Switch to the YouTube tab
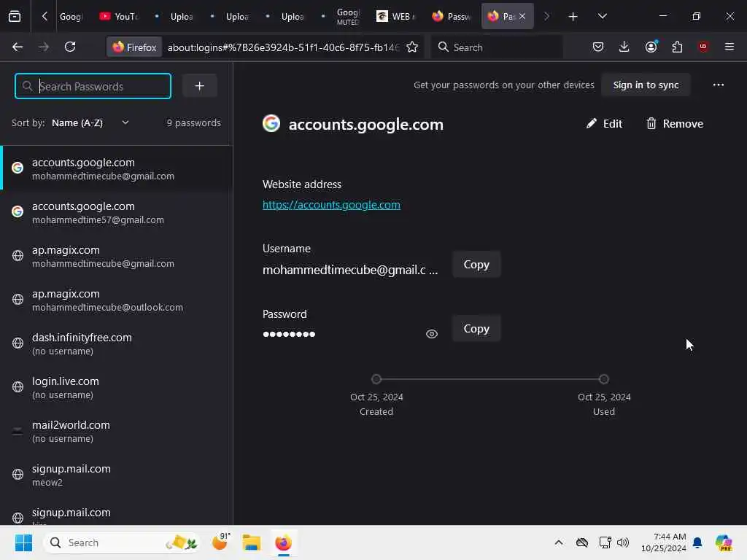Image resolution: width=747 pixels, height=560 pixels. [x=118, y=16]
